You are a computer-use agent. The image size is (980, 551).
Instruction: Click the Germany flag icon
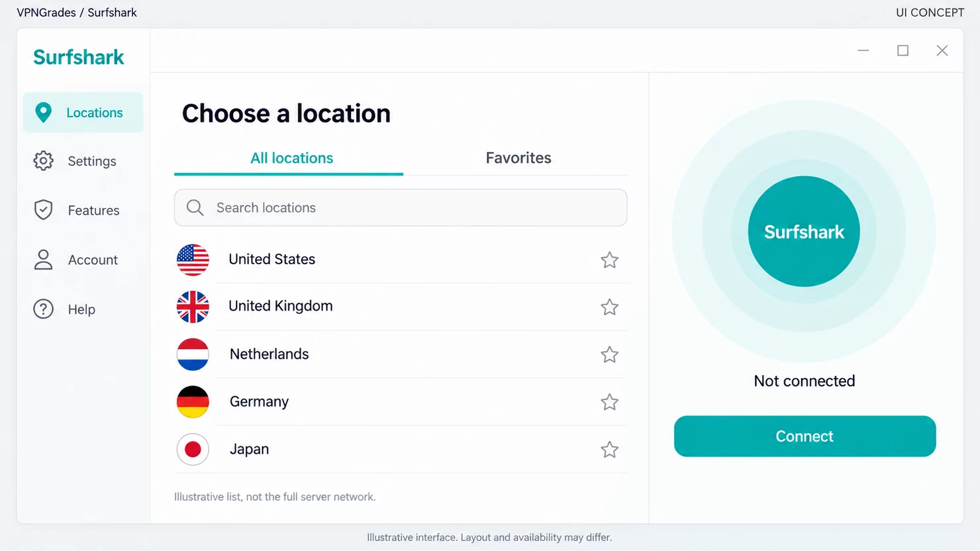(x=193, y=402)
